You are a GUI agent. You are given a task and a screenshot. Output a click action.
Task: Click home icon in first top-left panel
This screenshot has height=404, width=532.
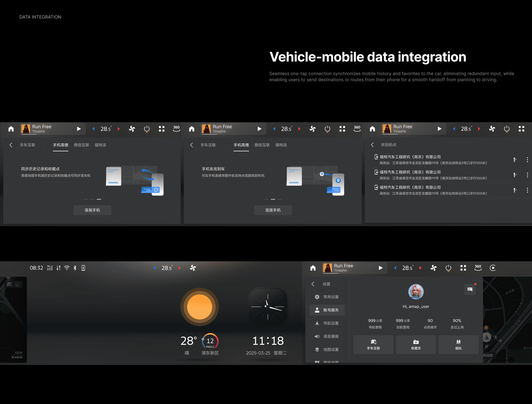11,129
